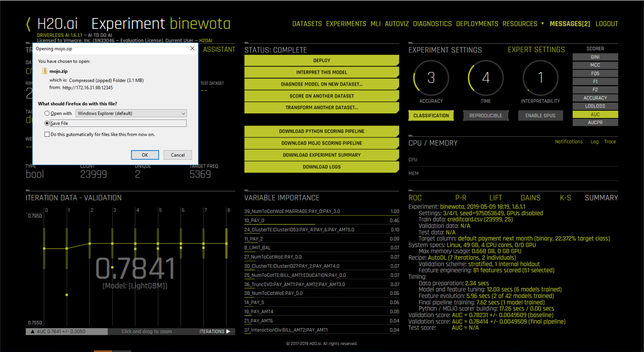This screenshot has height=352, width=644.
Task: Navigate to DIAGNOSTICS
Action: coord(433,24)
